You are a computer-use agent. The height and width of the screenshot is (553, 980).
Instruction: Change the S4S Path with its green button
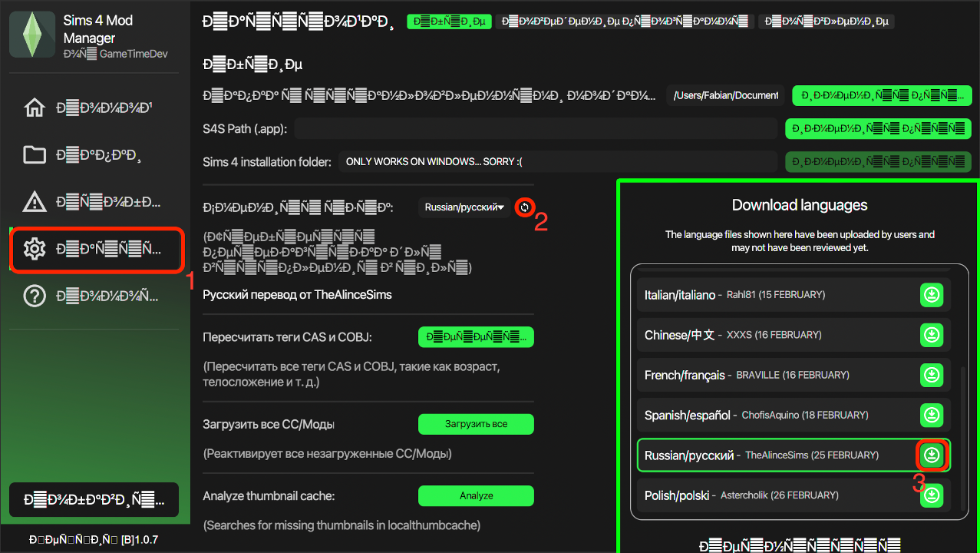pos(878,128)
